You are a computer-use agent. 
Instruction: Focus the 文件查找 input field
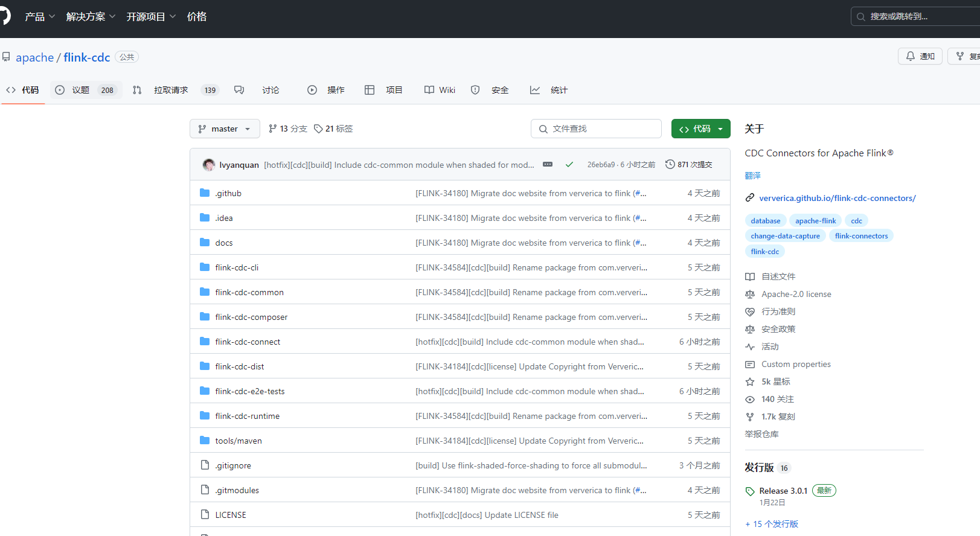pyautogui.click(x=596, y=129)
